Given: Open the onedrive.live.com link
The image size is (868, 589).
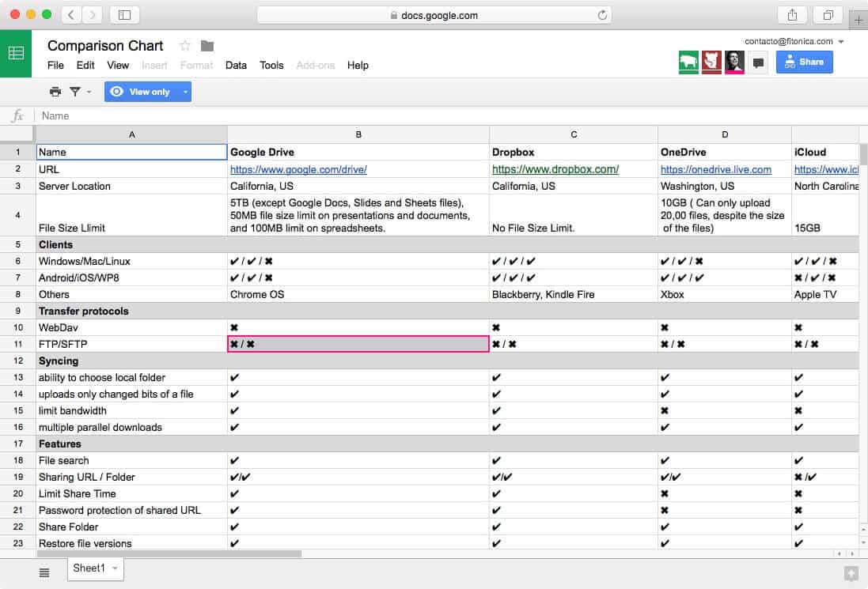Looking at the screenshot, I should (x=716, y=169).
